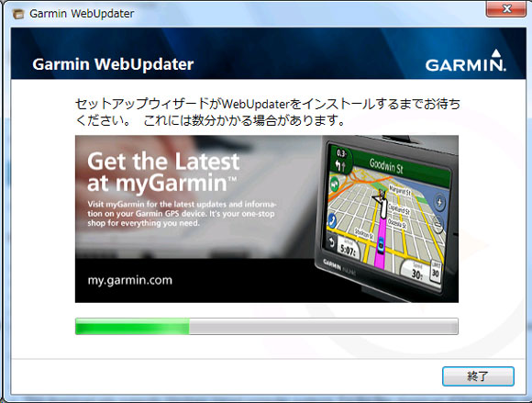Click the my.garmin.com address on banner
Viewport: 532px width, 403px height.
coord(130,280)
